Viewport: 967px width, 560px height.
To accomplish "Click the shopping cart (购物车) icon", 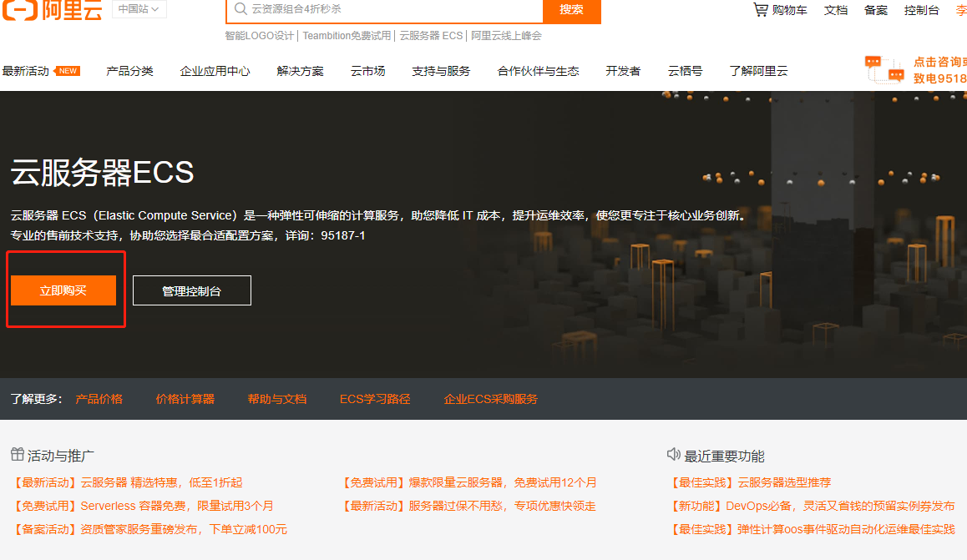I will click(760, 10).
